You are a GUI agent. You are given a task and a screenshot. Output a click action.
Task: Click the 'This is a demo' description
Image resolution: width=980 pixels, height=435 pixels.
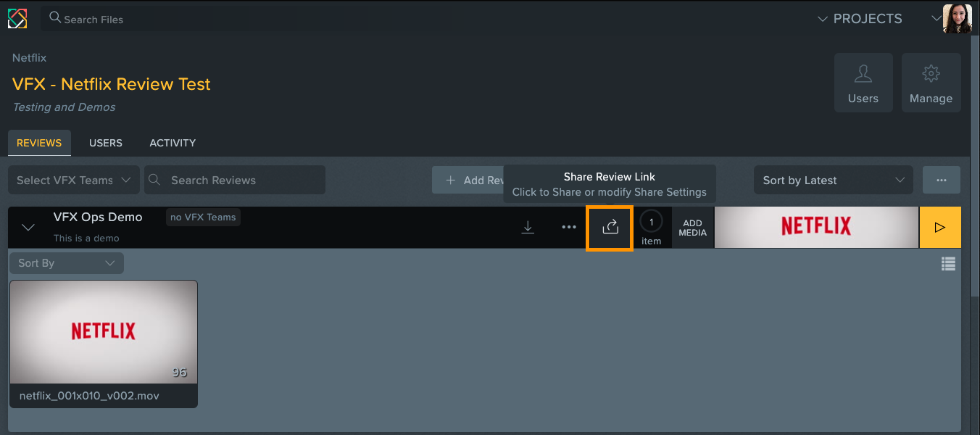[86, 238]
